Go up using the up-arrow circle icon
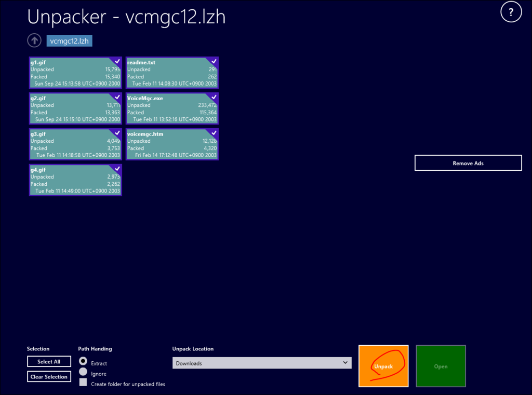Viewport: 532px width, 395px height. tap(34, 40)
